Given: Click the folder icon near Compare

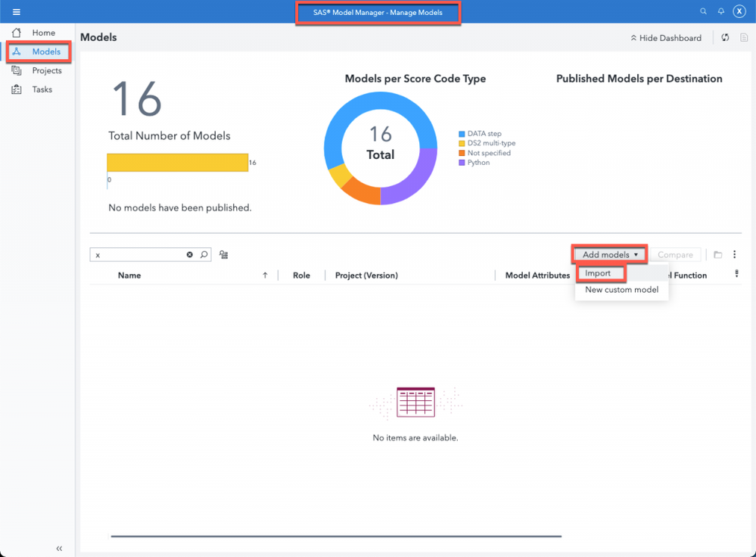Looking at the screenshot, I should (718, 254).
